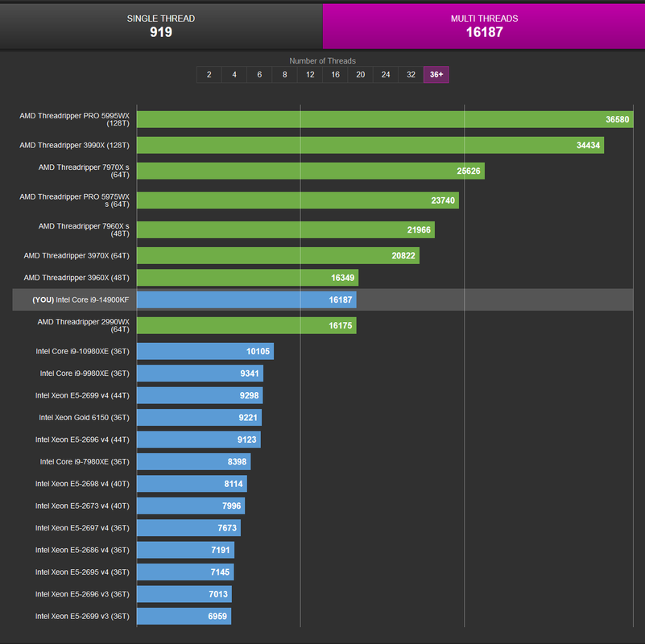Click the 'Intel Xeon E5-2695 v4 (36T)' label
The image size is (645, 644).
tap(82, 572)
